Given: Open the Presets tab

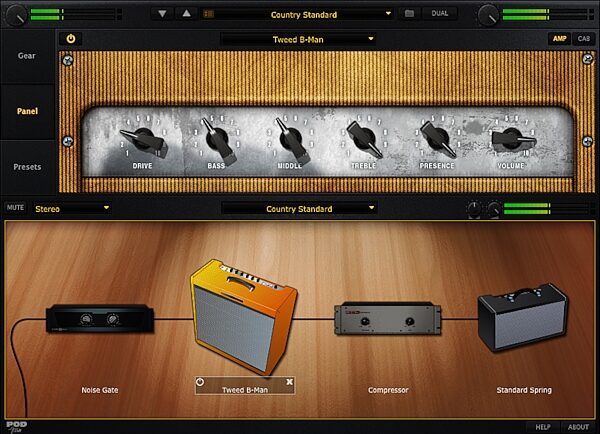Looking at the screenshot, I should pos(27,167).
